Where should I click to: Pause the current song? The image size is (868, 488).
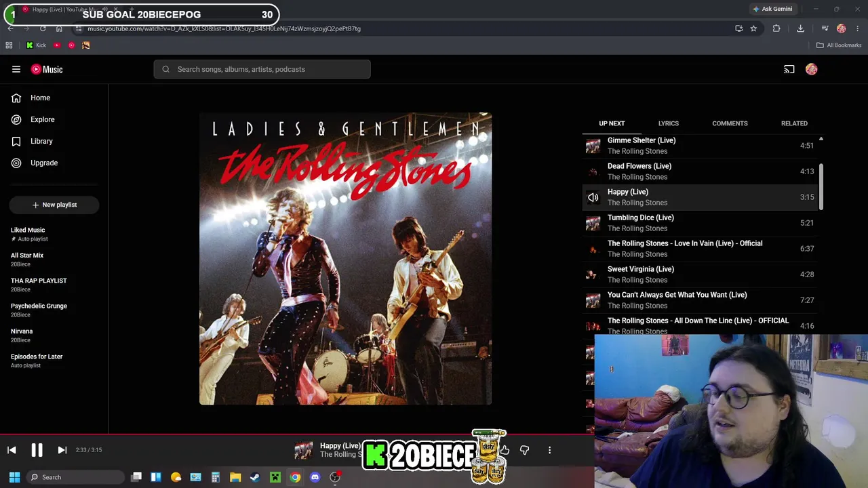(x=37, y=450)
